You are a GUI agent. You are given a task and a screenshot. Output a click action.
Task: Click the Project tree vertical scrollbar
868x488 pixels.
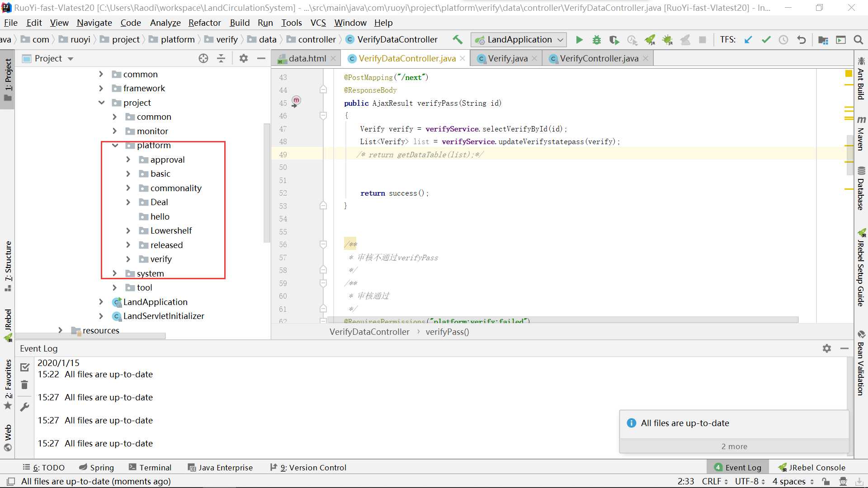point(266,183)
